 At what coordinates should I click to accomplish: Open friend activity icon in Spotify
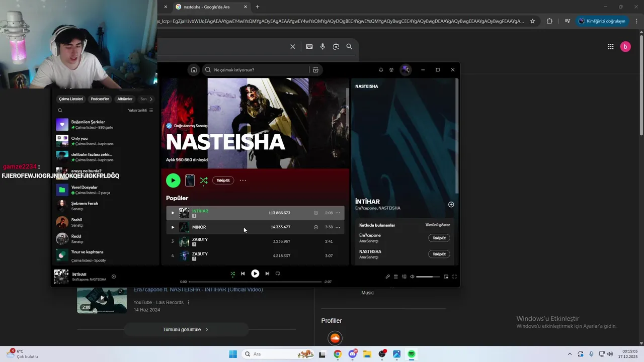coord(391,70)
